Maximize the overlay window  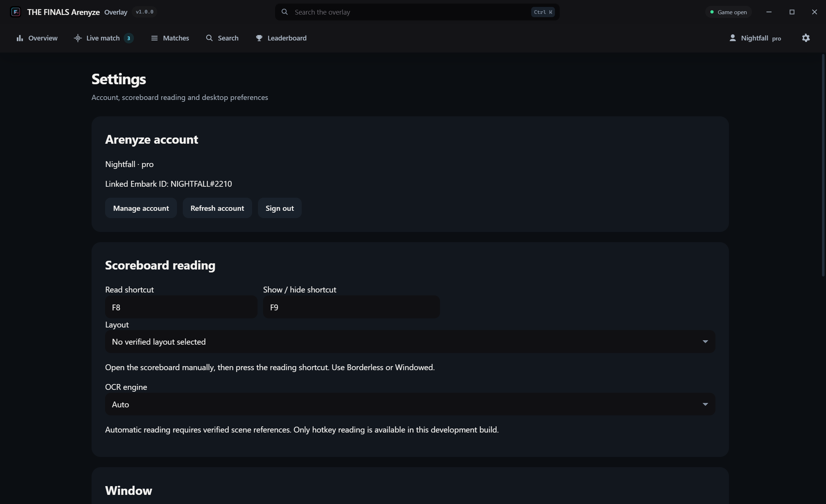tap(792, 12)
